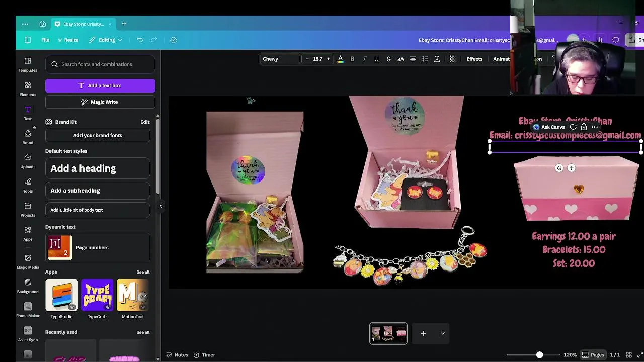Select the Text sidebar tool
Image resolution: width=644 pixels, height=362 pixels.
[x=28, y=113]
